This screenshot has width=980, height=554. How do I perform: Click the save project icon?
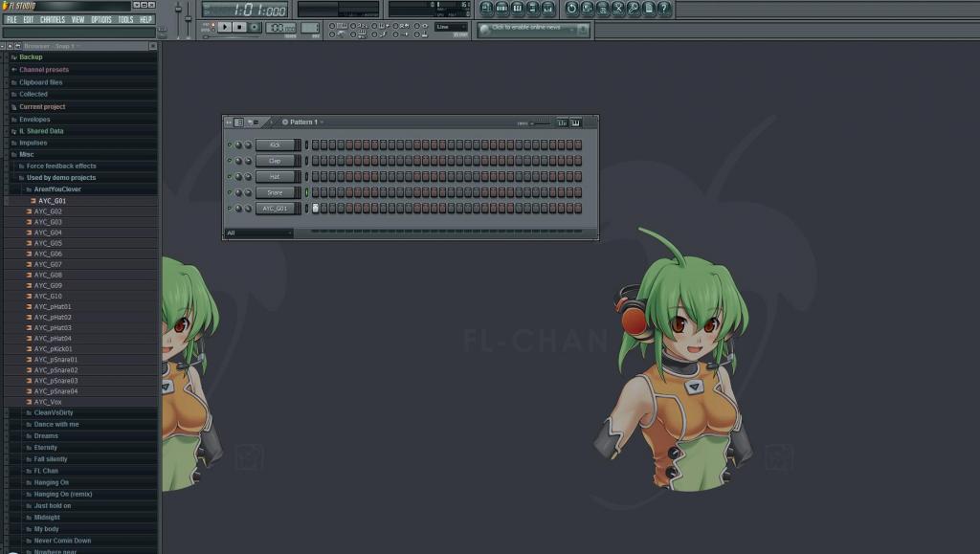pos(587,9)
